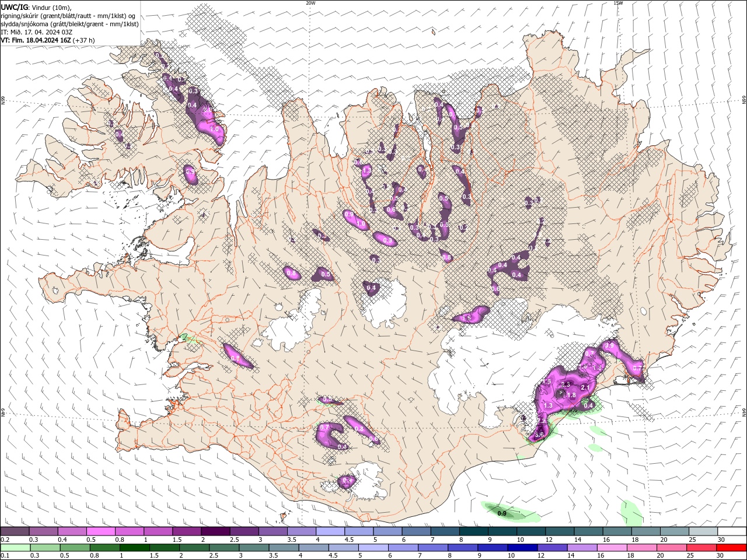Click the 'slydda/snjókoma (grátt/bleikt/grænt' header line

tap(69, 24)
